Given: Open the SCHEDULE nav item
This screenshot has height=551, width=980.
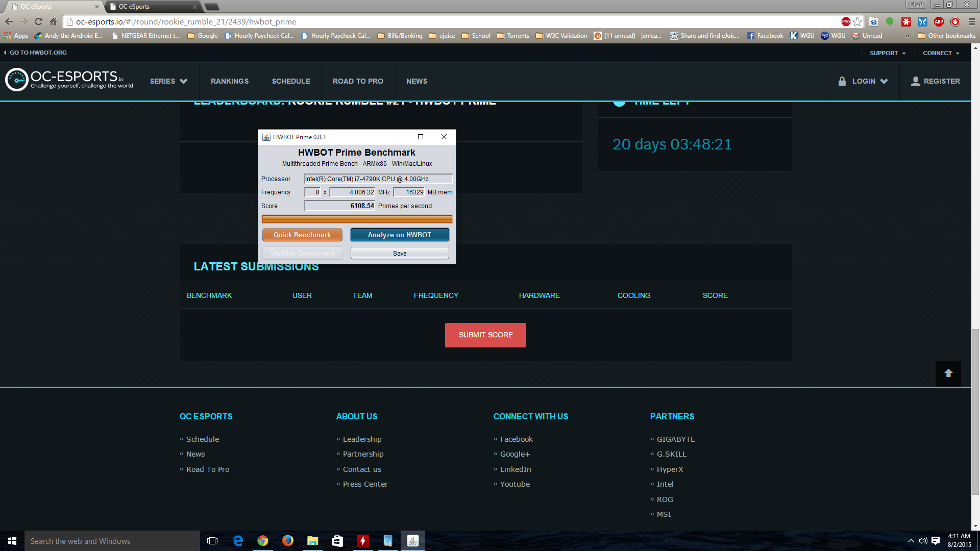Looking at the screenshot, I should (291, 81).
